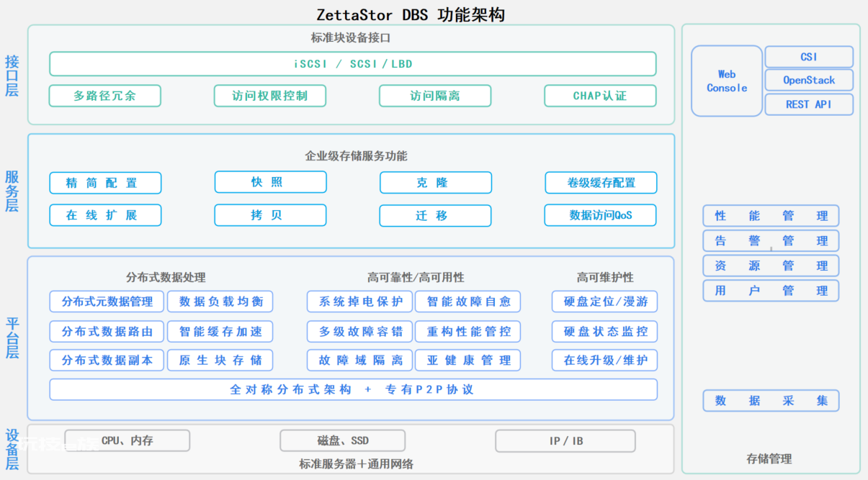Click the Web Console box

(x=727, y=81)
